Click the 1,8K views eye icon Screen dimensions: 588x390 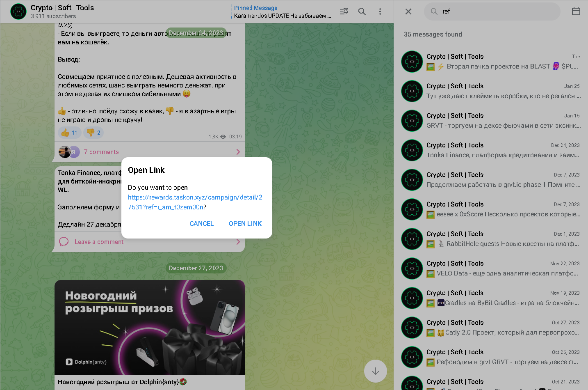coord(223,137)
